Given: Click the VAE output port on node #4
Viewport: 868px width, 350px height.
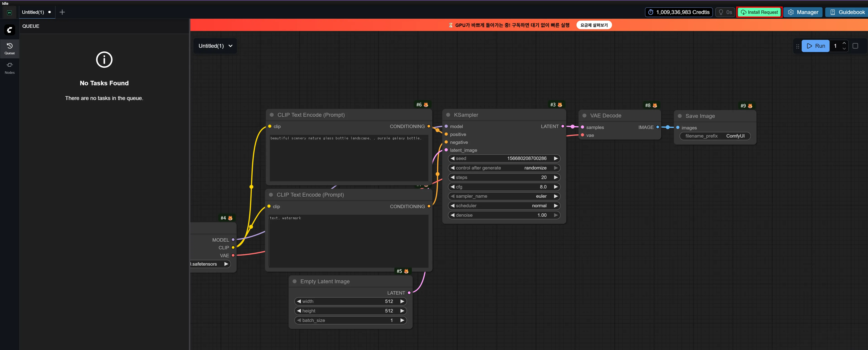Looking at the screenshot, I should point(233,255).
